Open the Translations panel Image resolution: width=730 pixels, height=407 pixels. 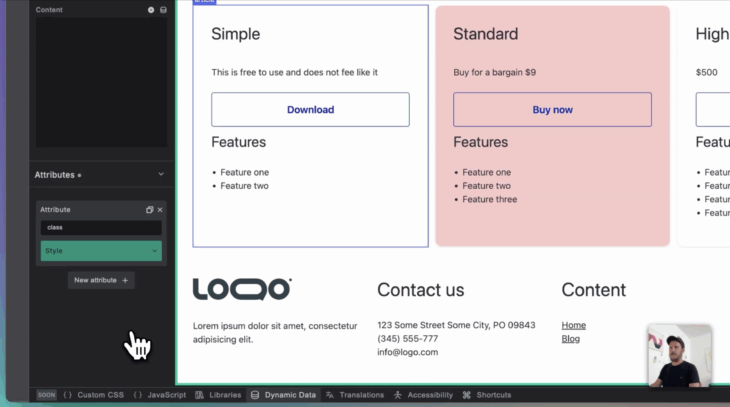tap(355, 395)
